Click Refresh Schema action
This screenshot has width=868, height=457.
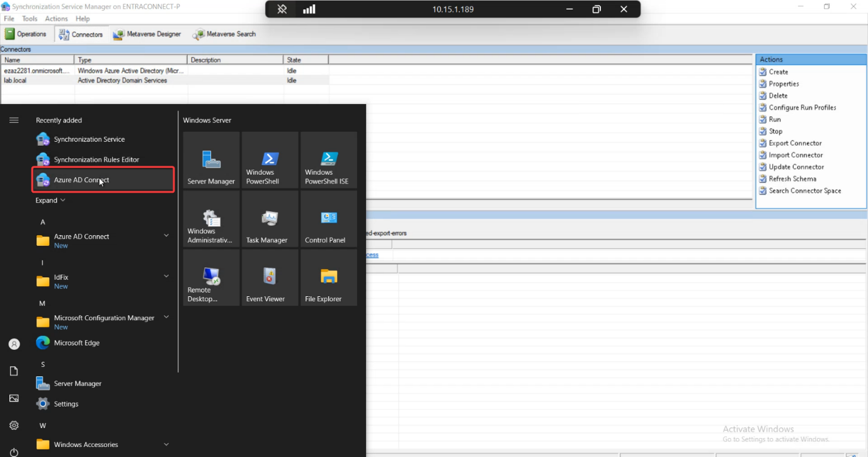point(792,179)
